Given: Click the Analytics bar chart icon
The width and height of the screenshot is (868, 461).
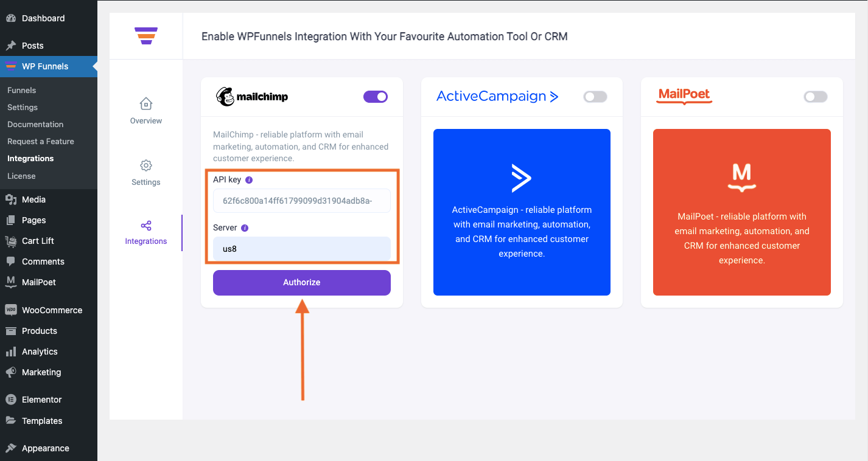Looking at the screenshot, I should [11, 352].
